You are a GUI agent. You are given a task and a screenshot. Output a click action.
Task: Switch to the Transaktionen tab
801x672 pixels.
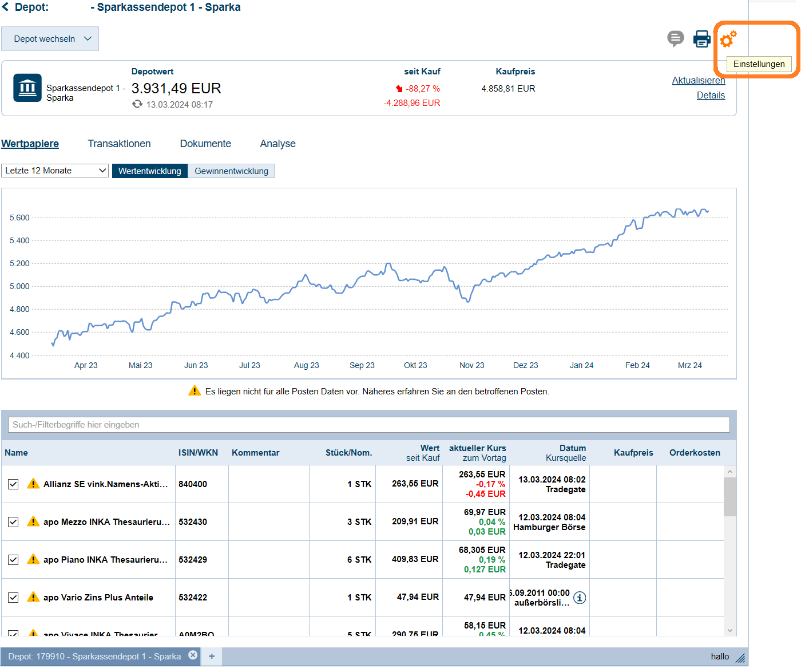pos(119,144)
